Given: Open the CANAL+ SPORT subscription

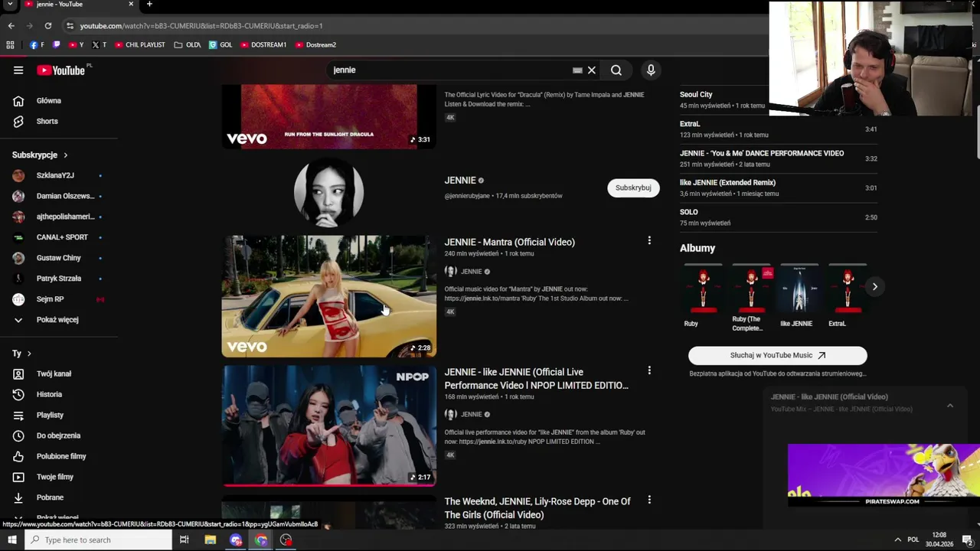Looking at the screenshot, I should tap(62, 238).
